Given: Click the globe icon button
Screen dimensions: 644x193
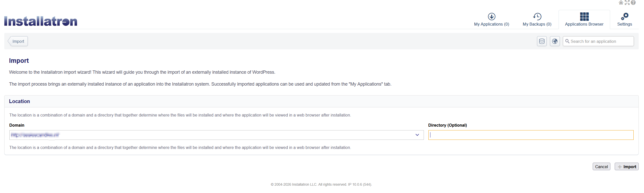Looking at the screenshot, I should [555, 41].
